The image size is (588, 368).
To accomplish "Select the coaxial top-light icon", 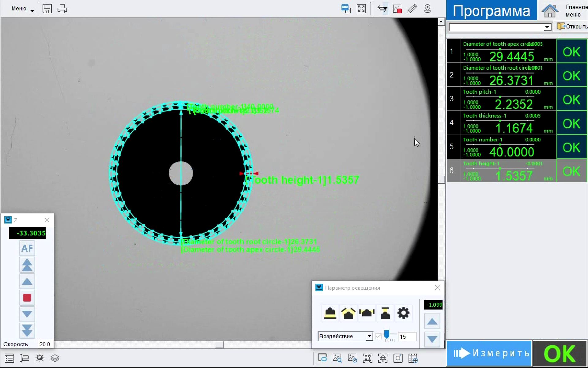I will point(385,313).
